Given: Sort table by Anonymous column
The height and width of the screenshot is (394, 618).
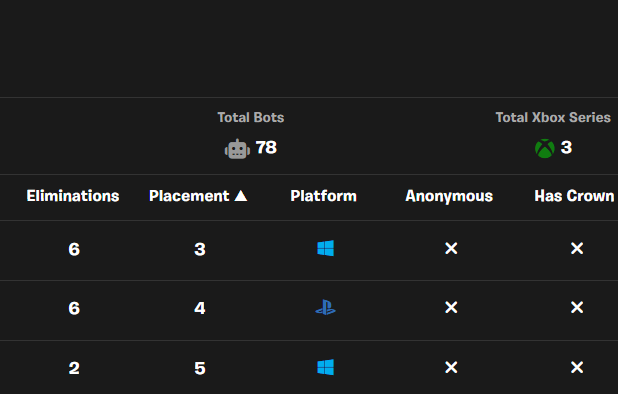Looking at the screenshot, I should pos(449,196).
